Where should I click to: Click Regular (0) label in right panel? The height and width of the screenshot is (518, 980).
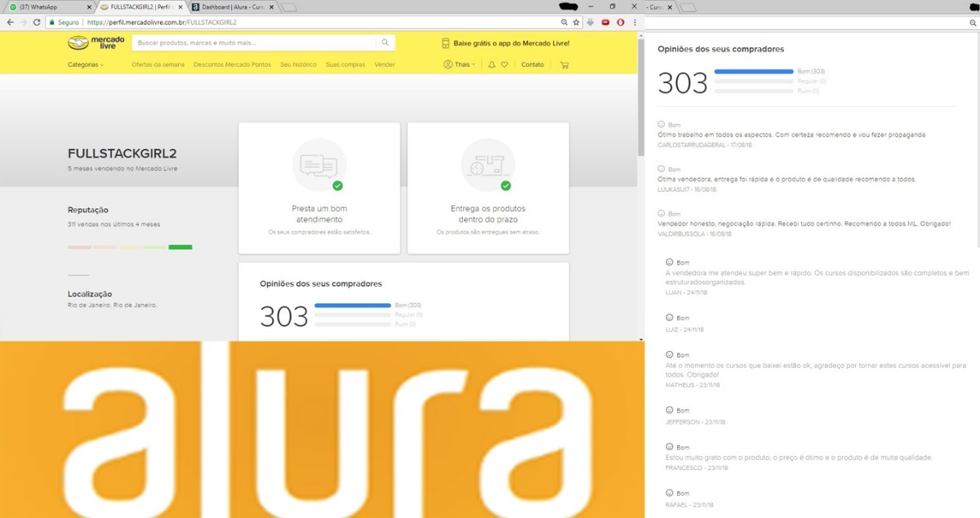[811, 81]
